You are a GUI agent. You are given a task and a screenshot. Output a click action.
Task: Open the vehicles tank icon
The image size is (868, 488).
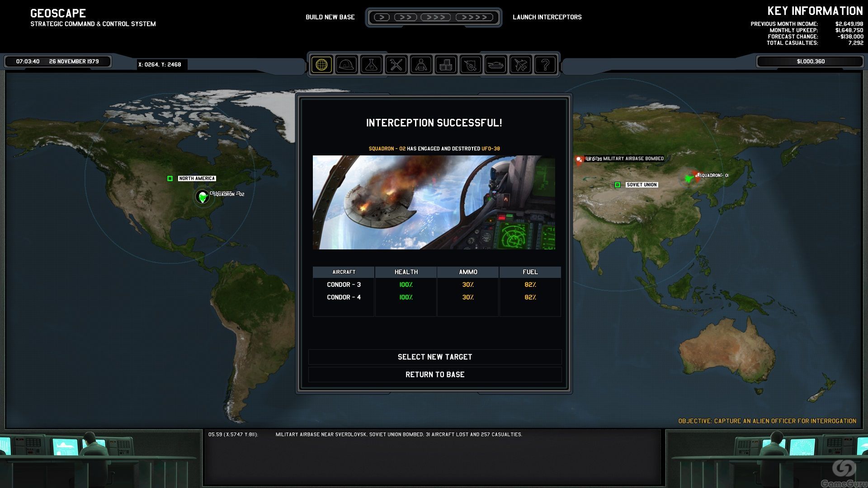click(x=495, y=65)
